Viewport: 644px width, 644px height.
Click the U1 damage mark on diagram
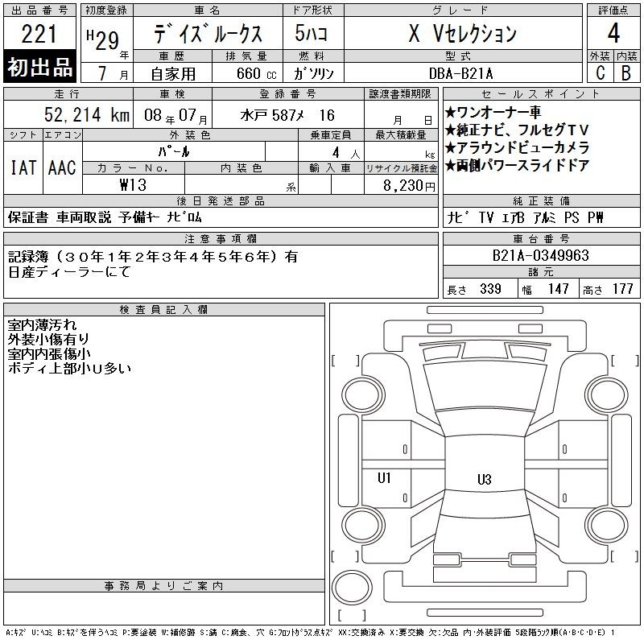(384, 477)
